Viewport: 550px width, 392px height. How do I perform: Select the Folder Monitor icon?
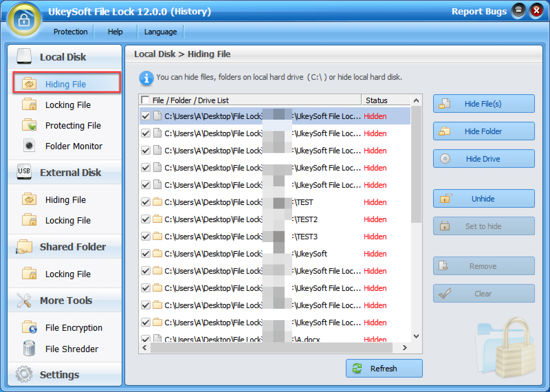(29, 146)
